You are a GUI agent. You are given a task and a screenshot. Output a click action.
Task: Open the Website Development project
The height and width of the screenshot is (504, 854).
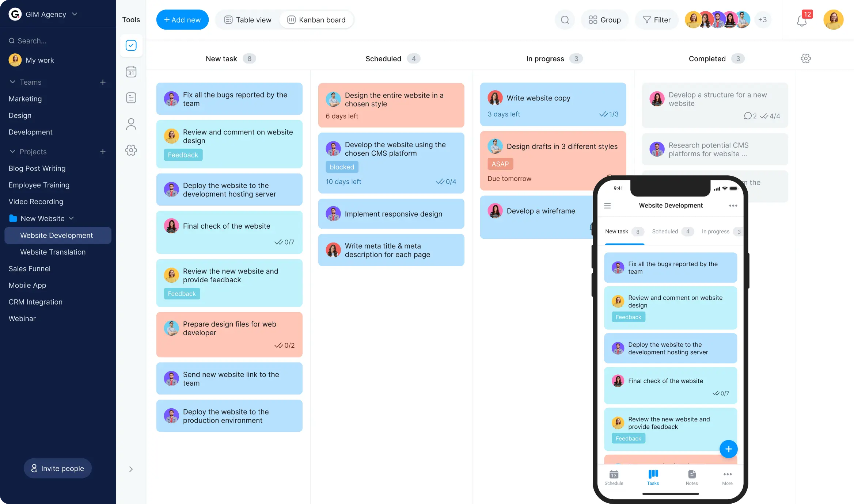(x=56, y=235)
